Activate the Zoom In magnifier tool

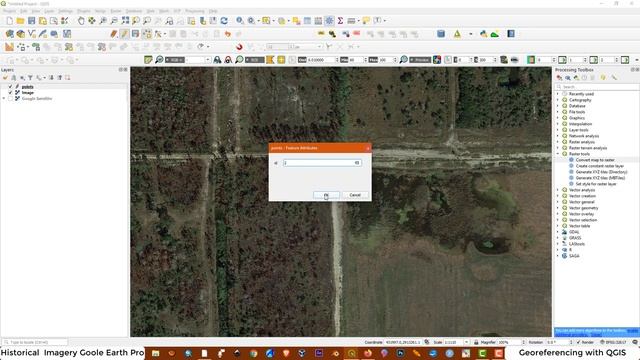point(103,20)
